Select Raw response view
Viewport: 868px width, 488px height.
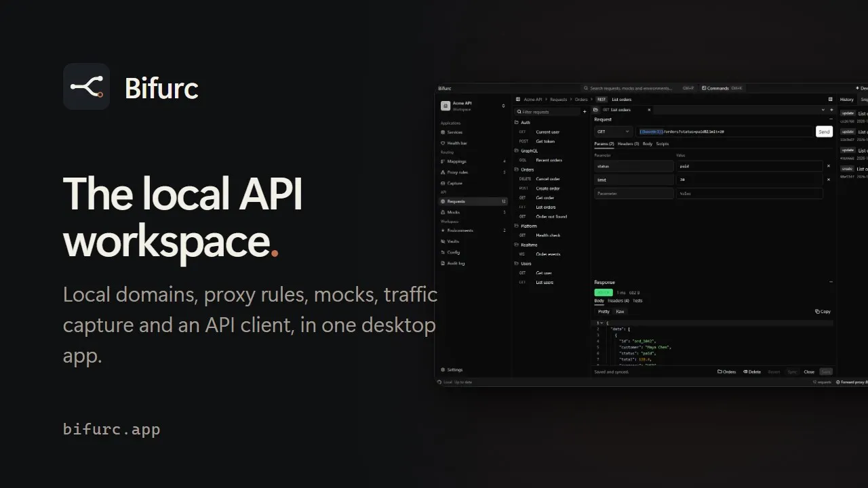620,312
